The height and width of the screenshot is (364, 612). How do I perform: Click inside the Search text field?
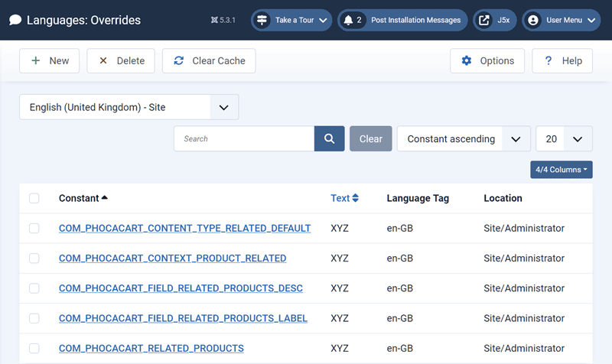coord(243,139)
